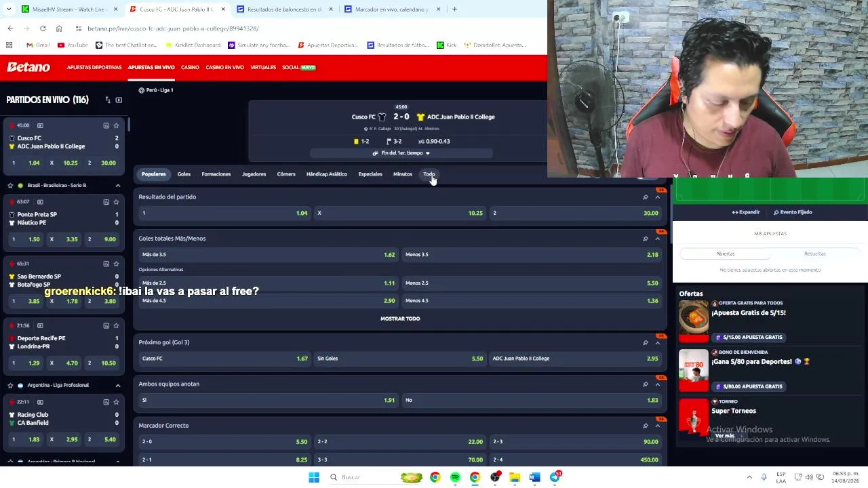Pick Sin Goles for next goal at 5.50
Image resolution: width=868 pixels, height=488 pixels.
[x=400, y=359]
